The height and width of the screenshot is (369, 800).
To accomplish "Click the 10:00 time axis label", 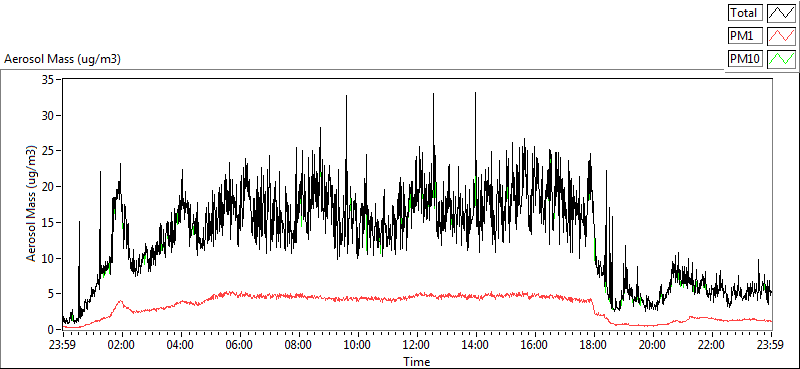I will [x=358, y=345].
